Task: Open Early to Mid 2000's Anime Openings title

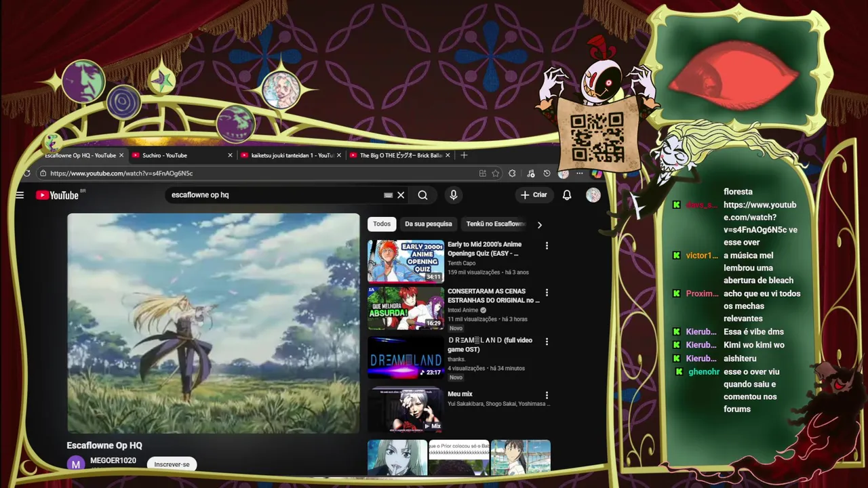Action: tap(485, 249)
